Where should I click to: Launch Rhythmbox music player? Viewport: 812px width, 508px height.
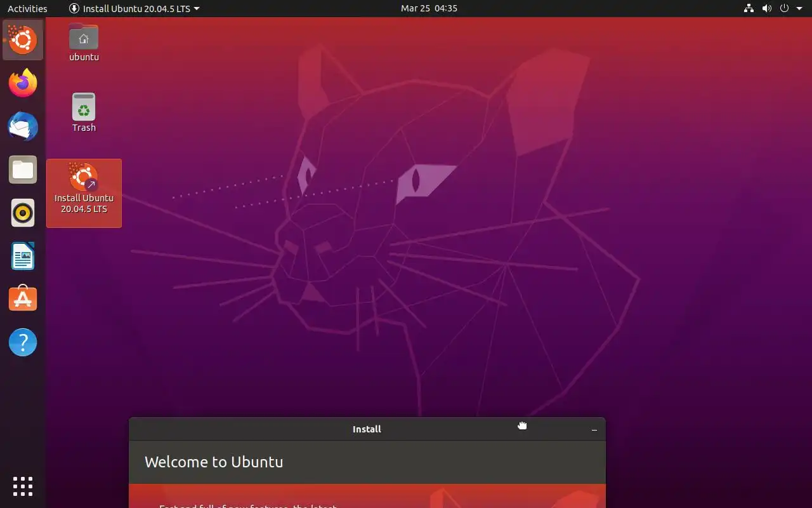click(23, 213)
